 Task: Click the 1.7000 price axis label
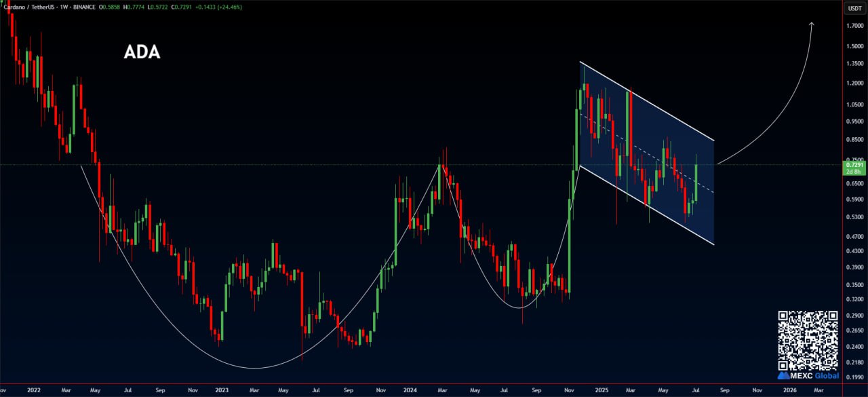tap(853, 26)
